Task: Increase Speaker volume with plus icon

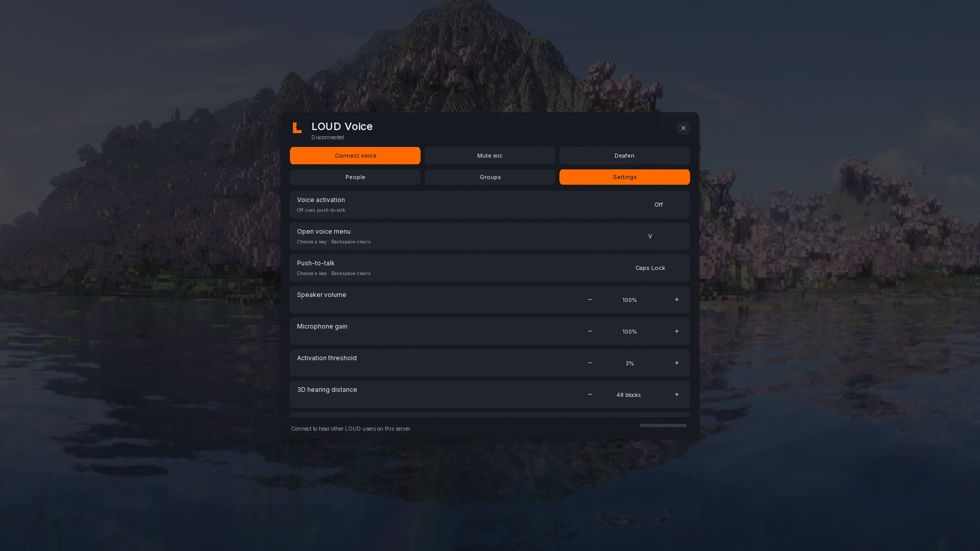Action: coord(677,299)
